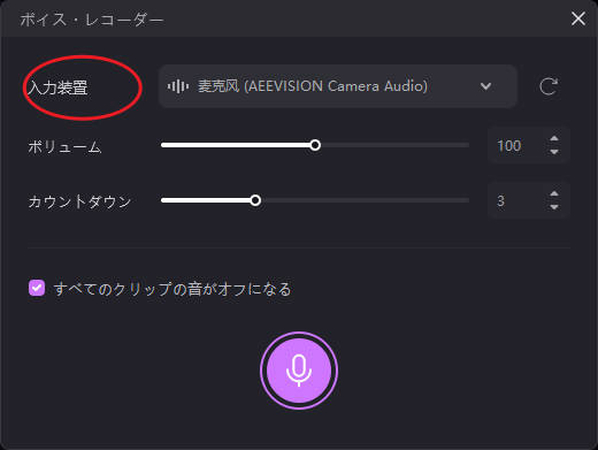Click the すべてのクリップの音がオフになる label text
Screen dimensions: 598x450
tap(172, 289)
